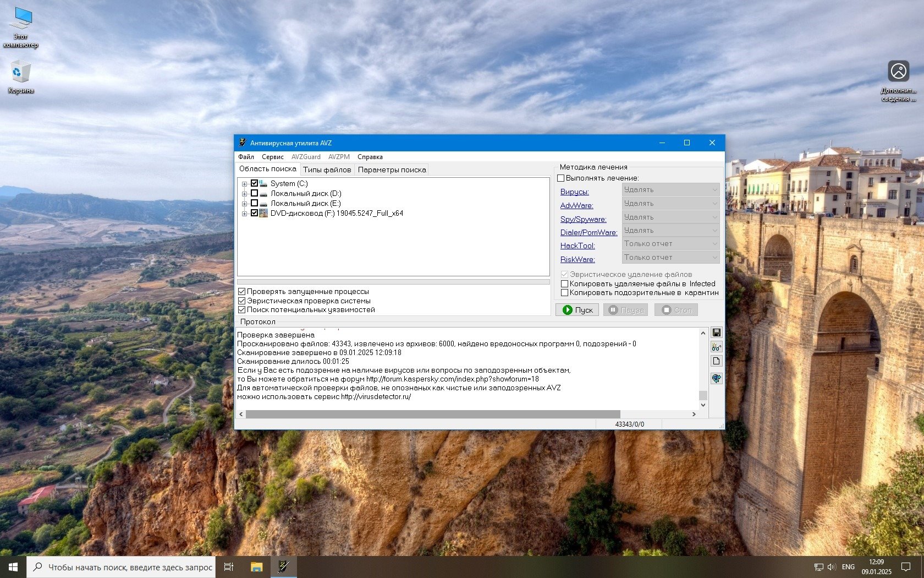Select the Область поиска tab
The width and height of the screenshot is (924, 578).
[268, 169]
